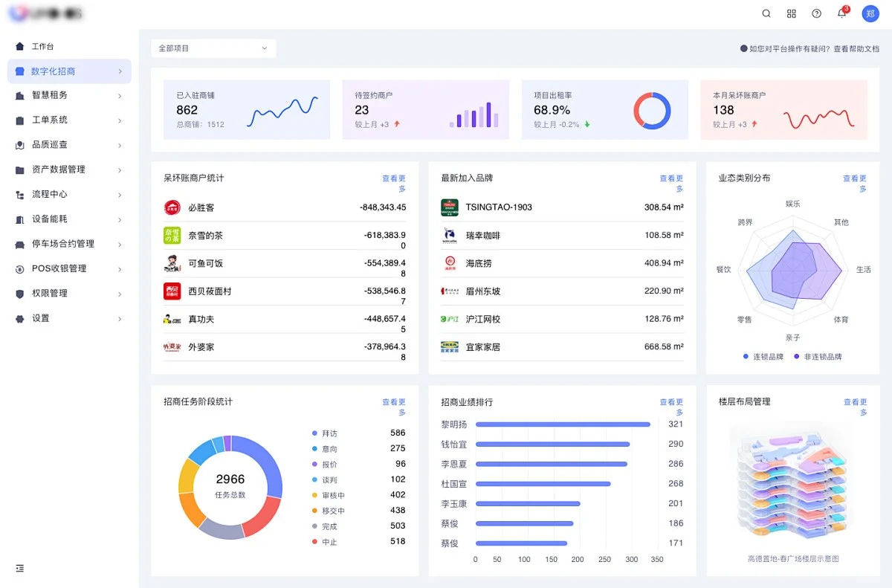Image resolution: width=892 pixels, height=588 pixels.
Task: Click the 西贝莜面村 brand logo
Action: point(172,291)
